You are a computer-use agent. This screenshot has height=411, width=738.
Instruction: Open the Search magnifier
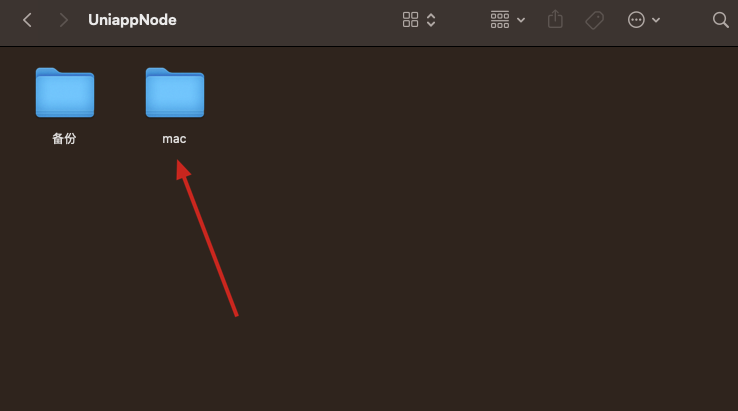720,20
